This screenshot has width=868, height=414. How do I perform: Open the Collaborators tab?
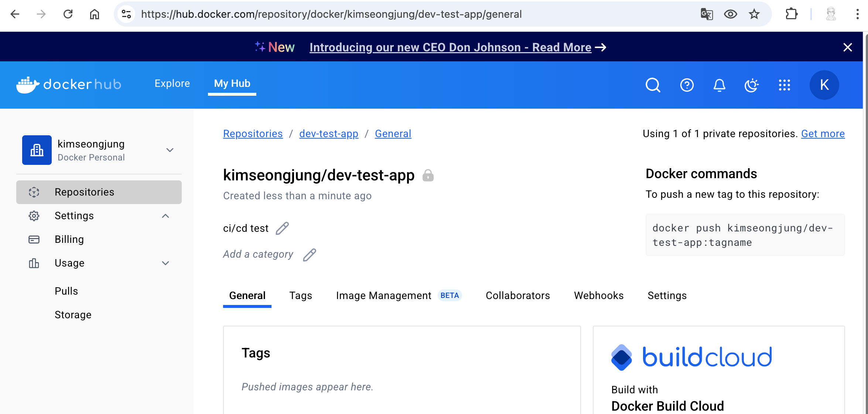pyautogui.click(x=518, y=296)
